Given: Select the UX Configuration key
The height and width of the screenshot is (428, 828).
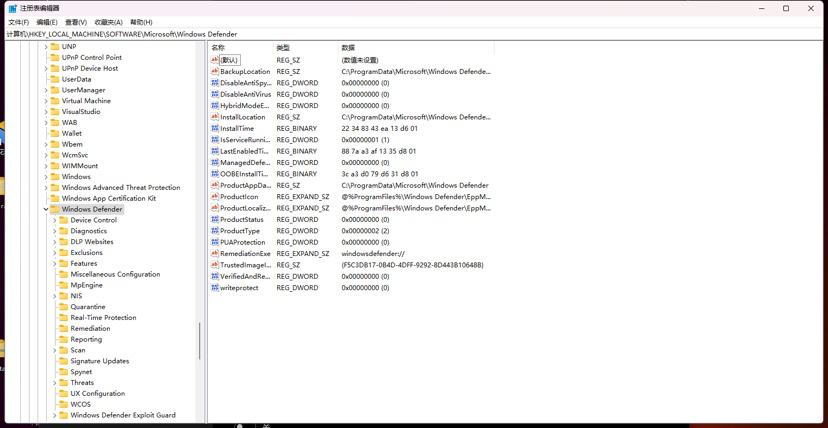Looking at the screenshot, I should pos(98,393).
